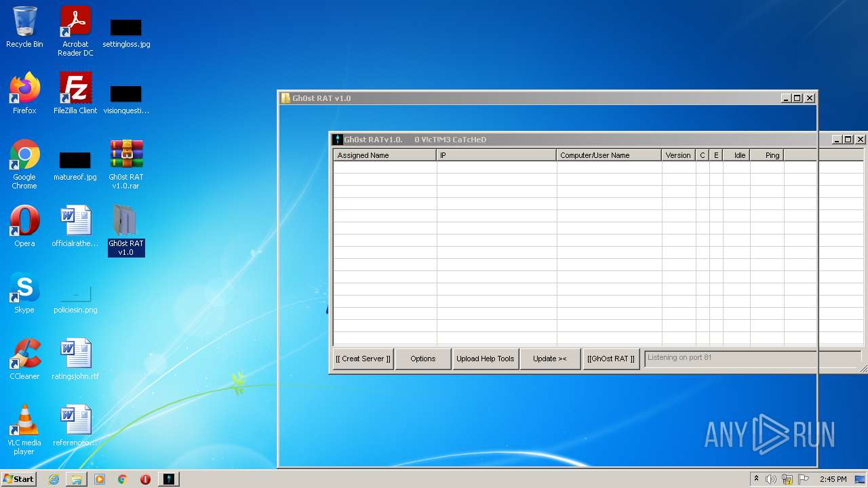Sort by Idle column header

(736, 155)
